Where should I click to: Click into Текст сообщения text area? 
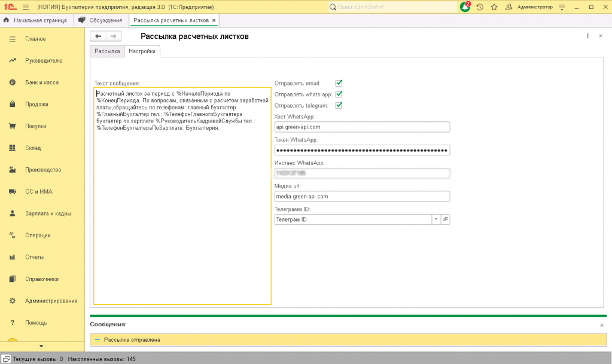[182, 195]
